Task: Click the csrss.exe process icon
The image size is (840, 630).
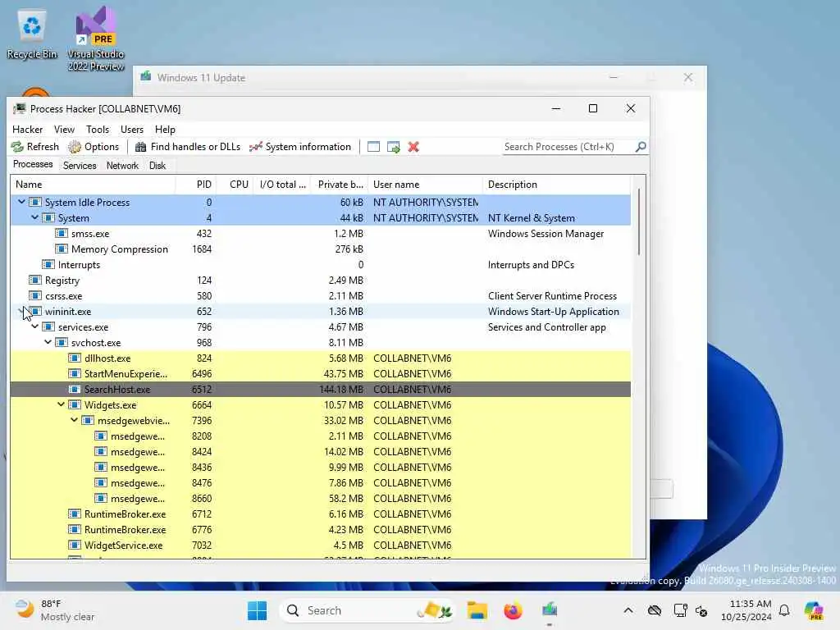Action: coord(35,295)
